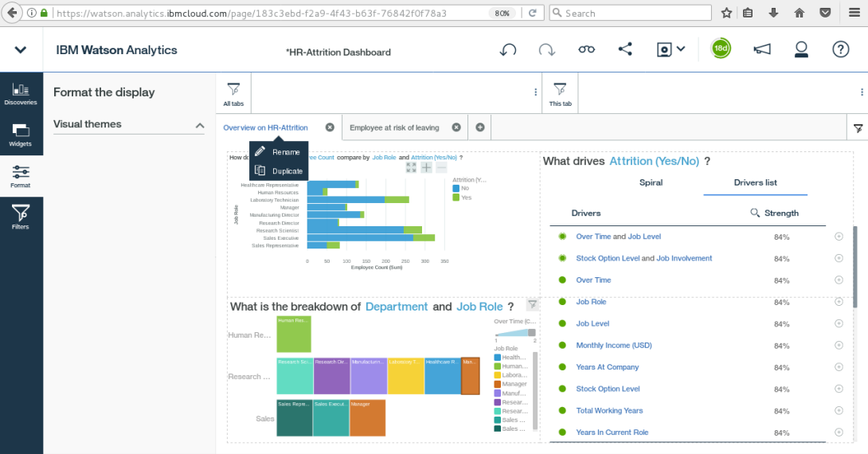The height and width of the screenshot is (454, 868).
Task: Click the search icon next to Strength
Action: click(x=754, y=213)
